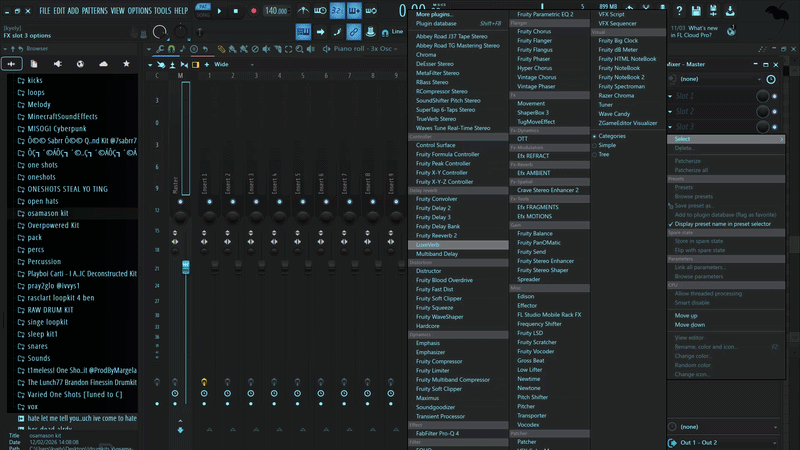Toggle Slot 3 enable LED in mixer
The width and height of the screenshot is (800, 450).
click(774, 127)
